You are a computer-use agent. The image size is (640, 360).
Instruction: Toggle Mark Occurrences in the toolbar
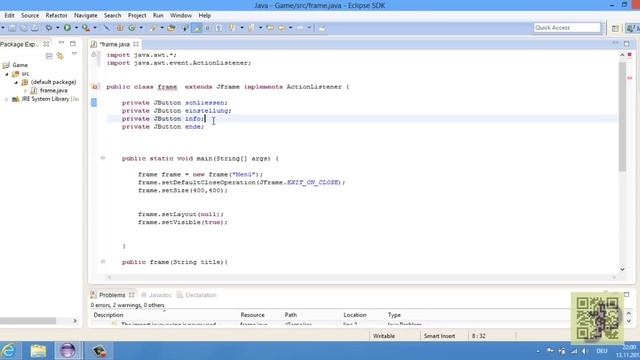(x=197, y=28)
